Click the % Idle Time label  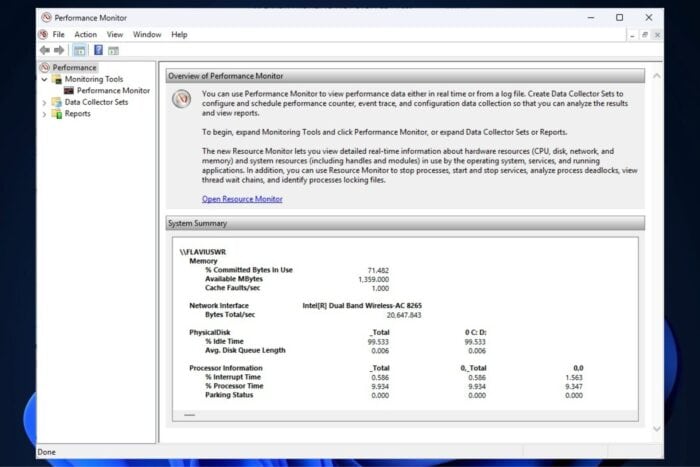(224, 342)
